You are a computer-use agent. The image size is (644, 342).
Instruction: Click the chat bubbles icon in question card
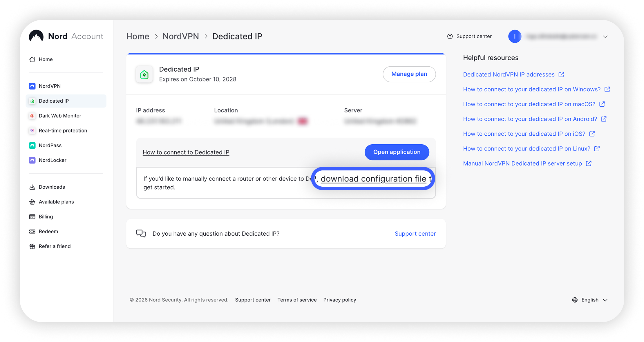tap(141, 234)
